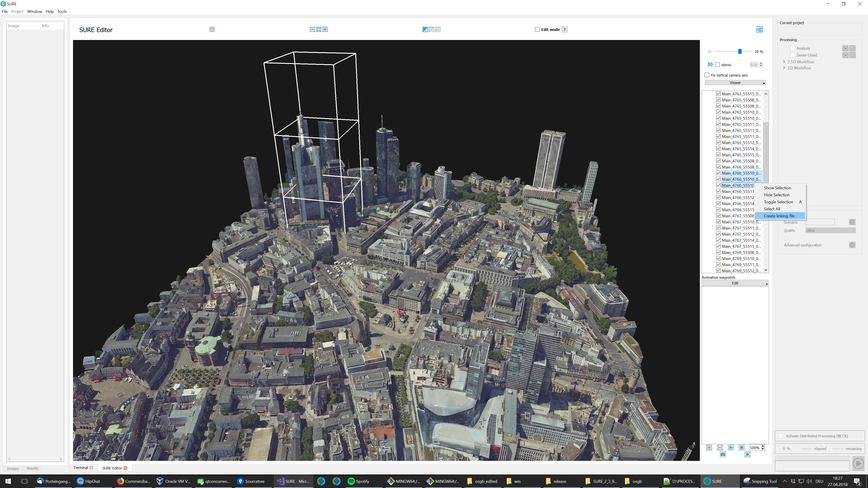Switch to the Images tab
Viewport: 868px width, 488px height.
click(13, 468)
